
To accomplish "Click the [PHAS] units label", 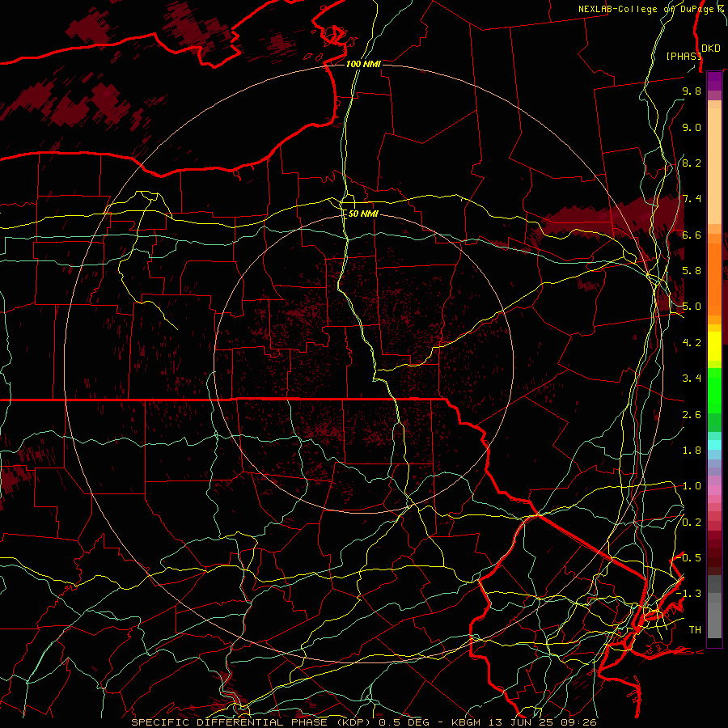I will (684, 56).
